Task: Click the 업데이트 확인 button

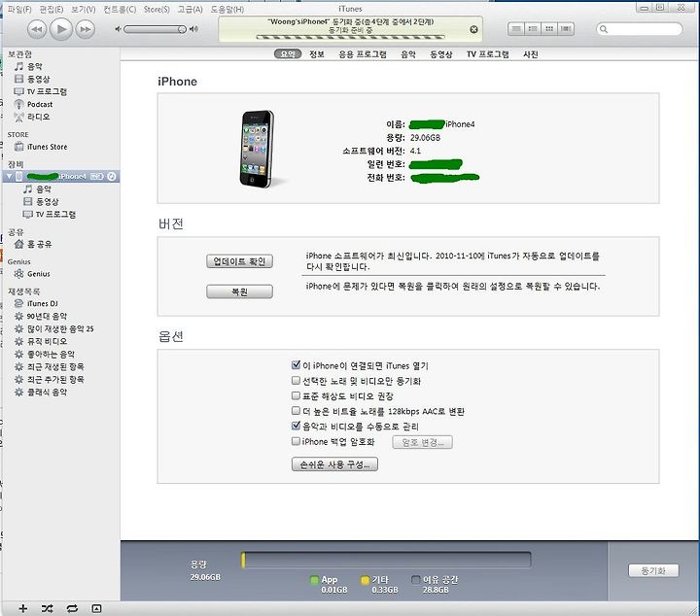Action: click(239, 261)
